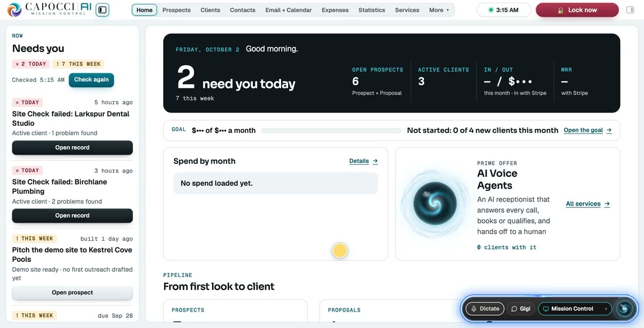Click "Checked 5:15 AM" text
Image resolution: width=644 pixels, height=328 pixels.
point(38,80)
